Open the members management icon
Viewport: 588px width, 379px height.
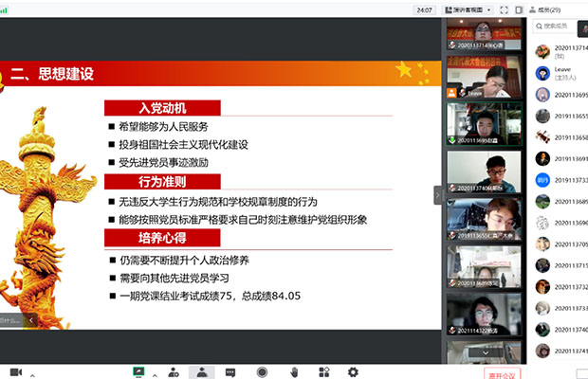pyautogui.click(x=201, y=372)
